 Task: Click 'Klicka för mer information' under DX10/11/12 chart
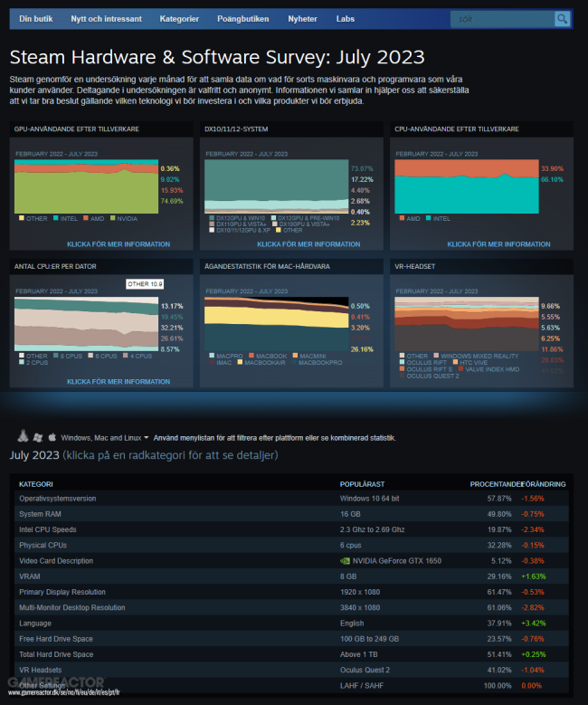[308, 244]
